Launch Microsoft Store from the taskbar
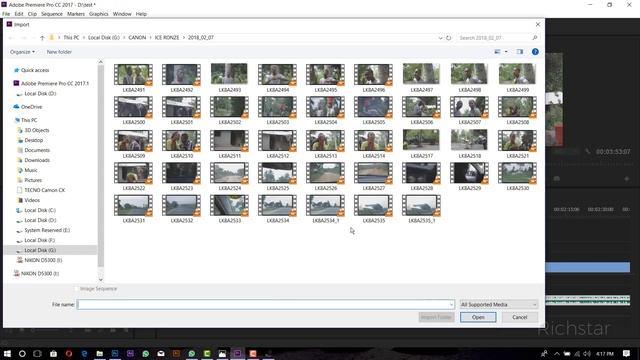The image size is (640, 360). coord(53,353)
